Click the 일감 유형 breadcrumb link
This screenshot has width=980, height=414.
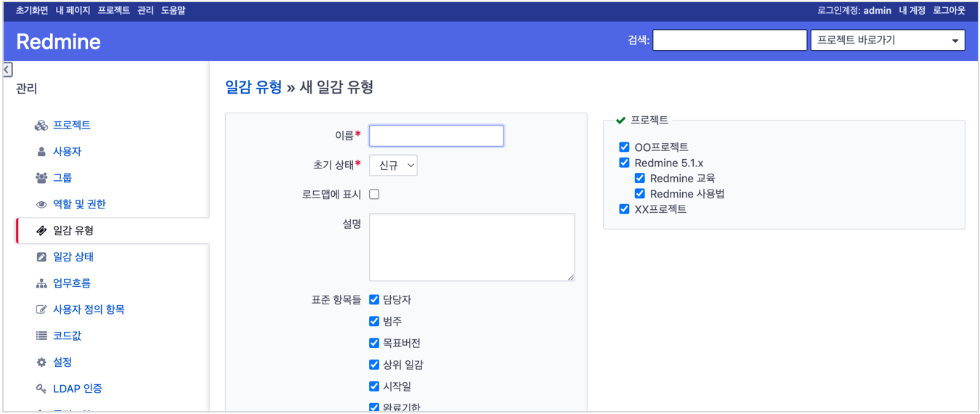click(254, 87)
